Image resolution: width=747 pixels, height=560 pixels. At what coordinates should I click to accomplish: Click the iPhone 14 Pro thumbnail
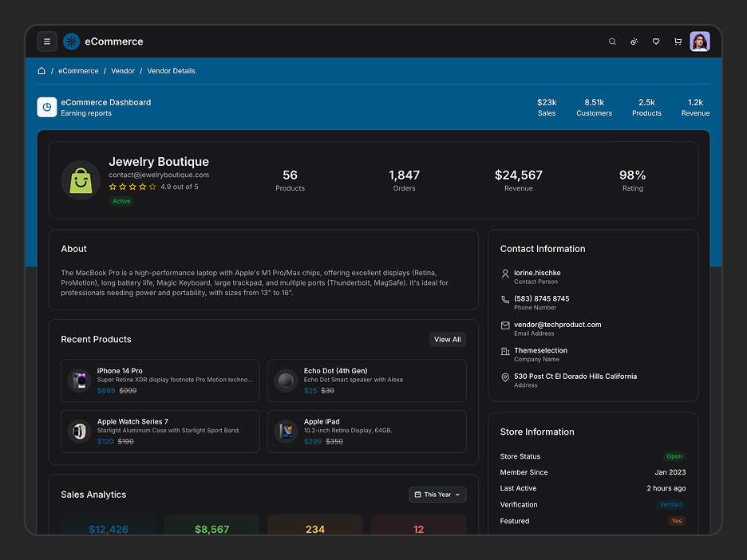click(x=79, y=381)
